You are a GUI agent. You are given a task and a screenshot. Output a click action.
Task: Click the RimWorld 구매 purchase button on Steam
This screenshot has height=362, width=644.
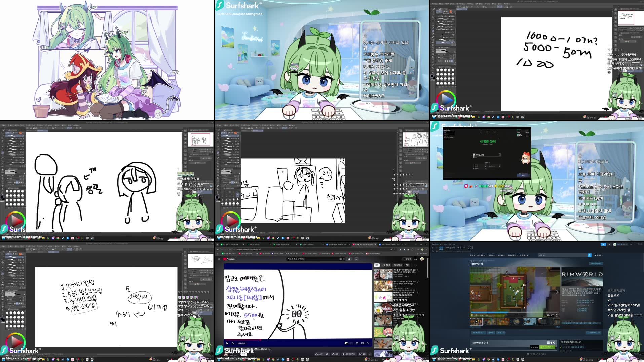547,347
